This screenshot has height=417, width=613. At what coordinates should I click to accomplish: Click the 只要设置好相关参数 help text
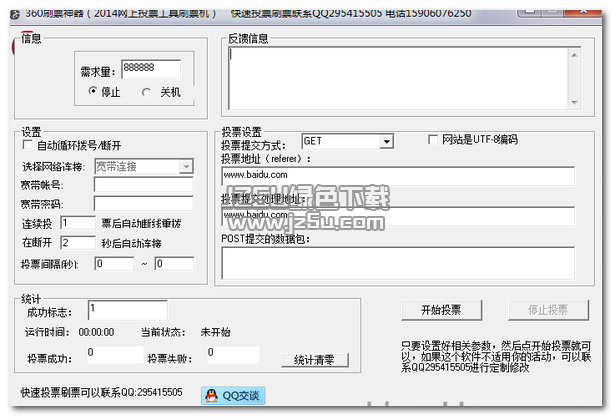[x=496, y=357]
